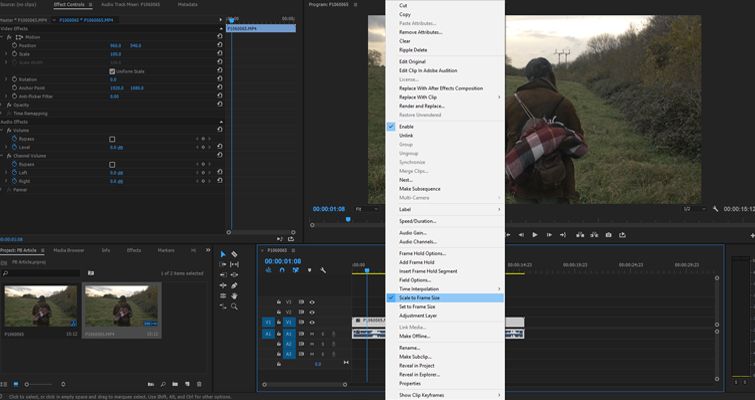The height and width of the screenshot is (400, 755).
Task: Expand the Opacity effect properties
Action: tap(4, 104)
